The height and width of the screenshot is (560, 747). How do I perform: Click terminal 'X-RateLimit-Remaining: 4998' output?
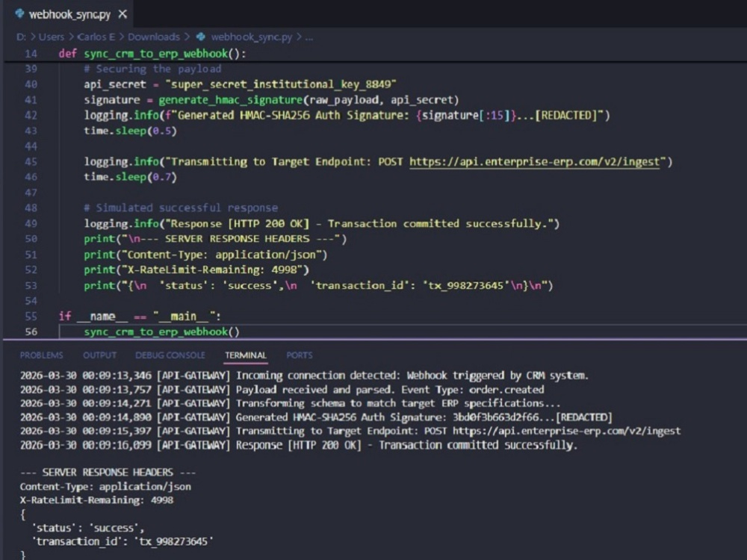(96, 500)
